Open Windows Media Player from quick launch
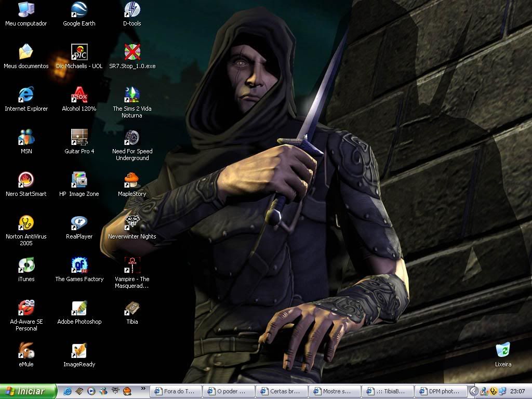 point(91,391)
